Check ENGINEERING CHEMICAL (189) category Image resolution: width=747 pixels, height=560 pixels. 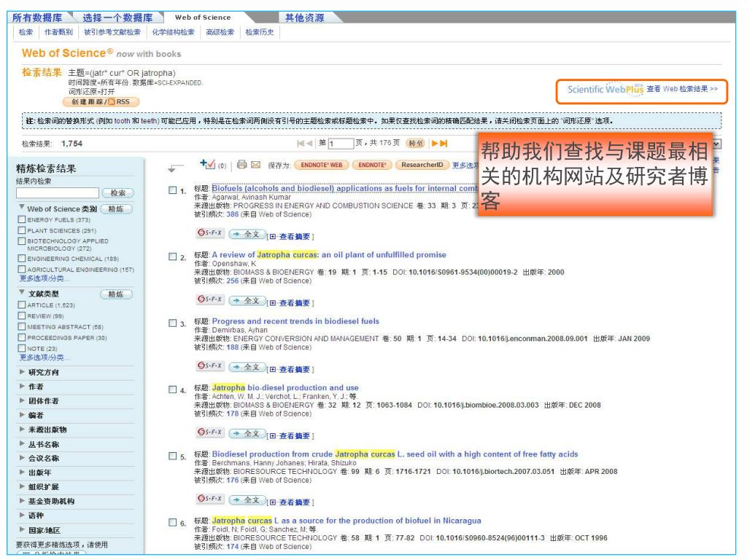(21, 259)
